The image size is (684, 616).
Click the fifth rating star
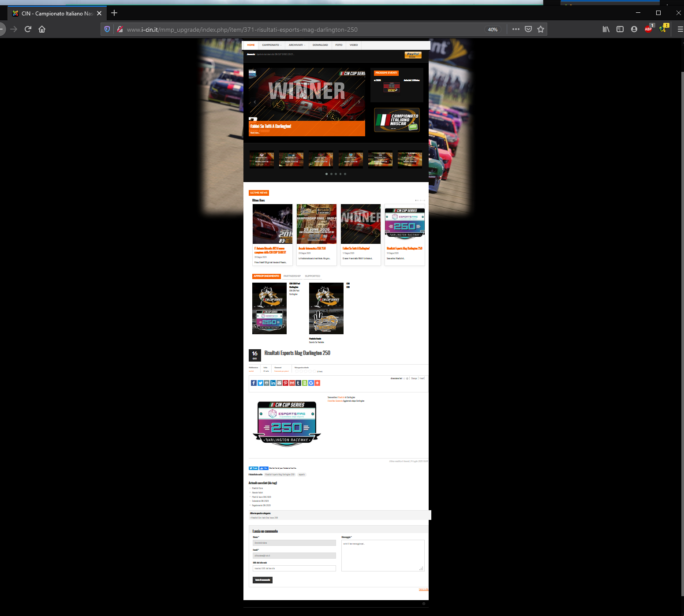click(314, 371)
